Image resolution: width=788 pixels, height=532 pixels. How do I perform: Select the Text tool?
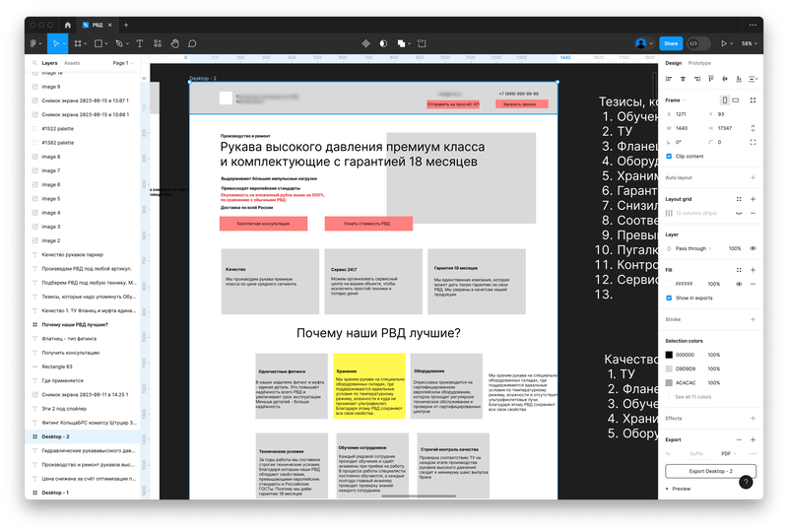pos(140,43)
